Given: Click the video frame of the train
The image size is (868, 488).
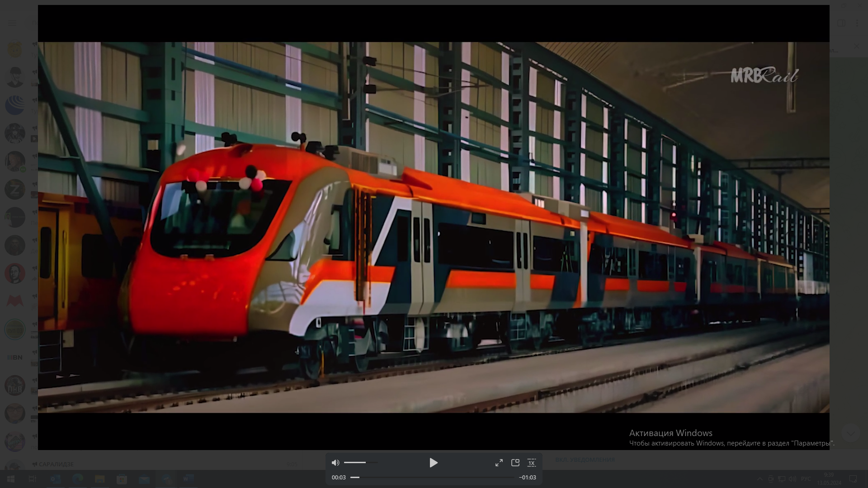Looking at the screenshot, I should click(434, 227).
